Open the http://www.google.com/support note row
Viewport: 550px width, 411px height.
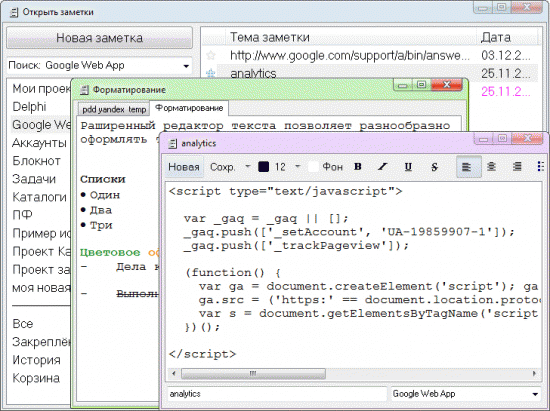[370, 55]
